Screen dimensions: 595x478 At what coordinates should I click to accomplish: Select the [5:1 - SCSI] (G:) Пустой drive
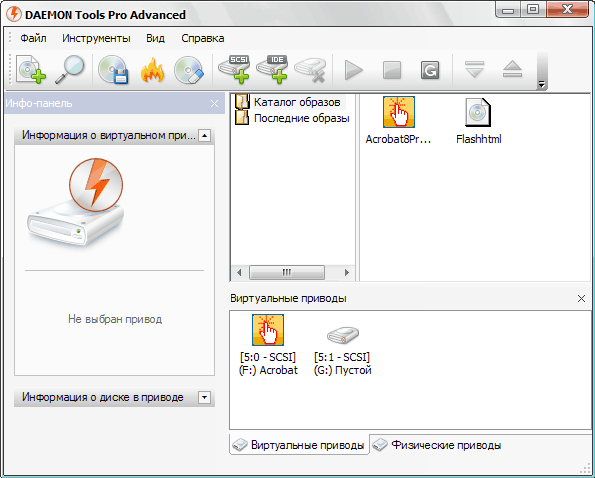pyautogui.click(x=342, y=351)
